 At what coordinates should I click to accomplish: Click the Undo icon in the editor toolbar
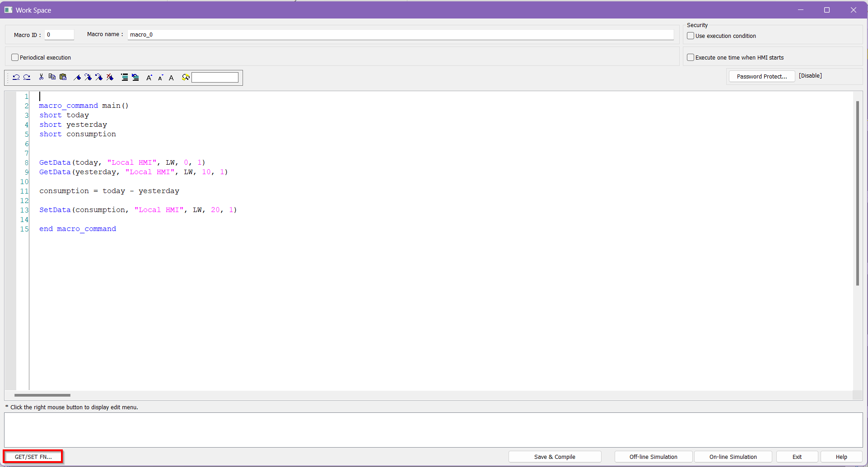pyautogui.click(x=16, y=77)
